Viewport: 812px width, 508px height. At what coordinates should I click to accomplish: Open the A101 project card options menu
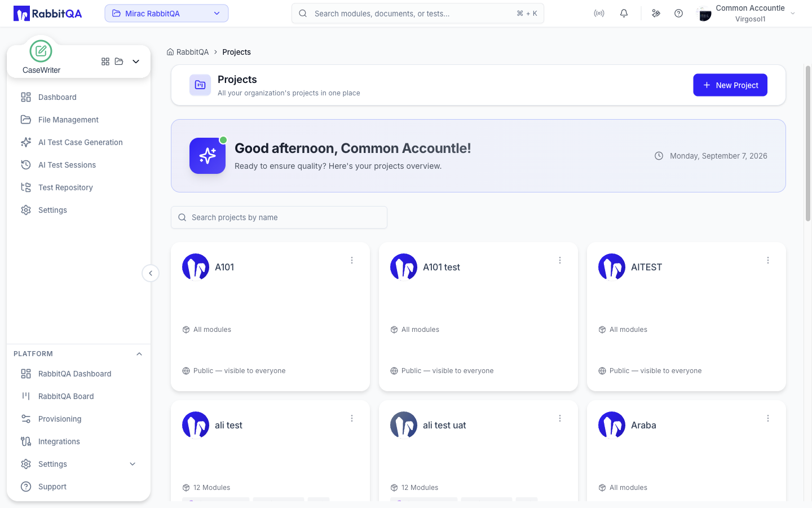pyautogui.click(x=352, y=260)
